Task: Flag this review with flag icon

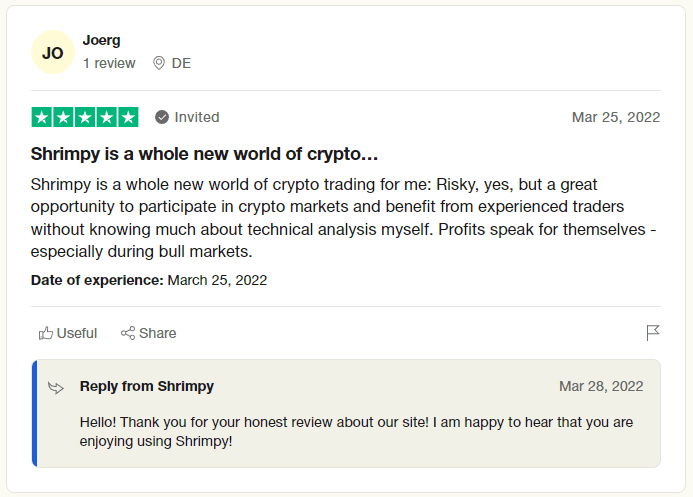Action: point(653,333)
